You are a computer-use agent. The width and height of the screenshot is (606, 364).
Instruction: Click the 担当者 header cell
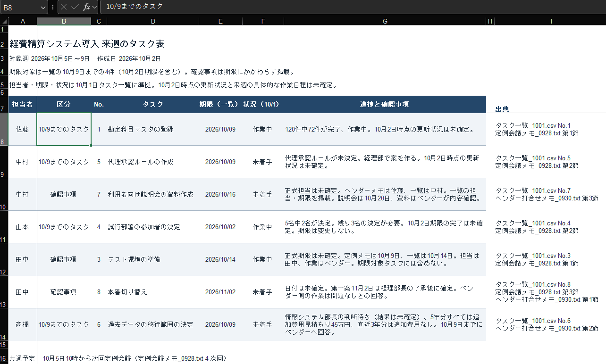23,104
